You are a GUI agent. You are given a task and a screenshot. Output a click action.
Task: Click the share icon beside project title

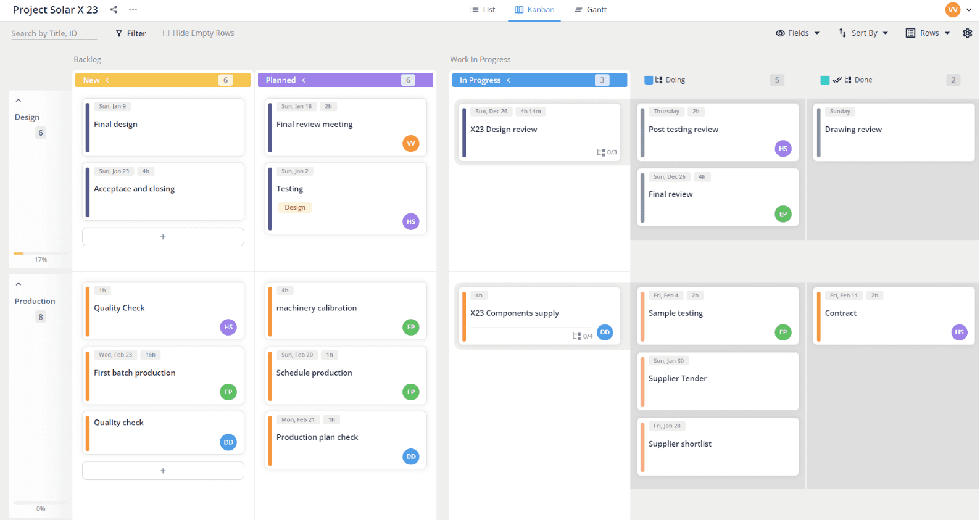click(x=114, y=9)
